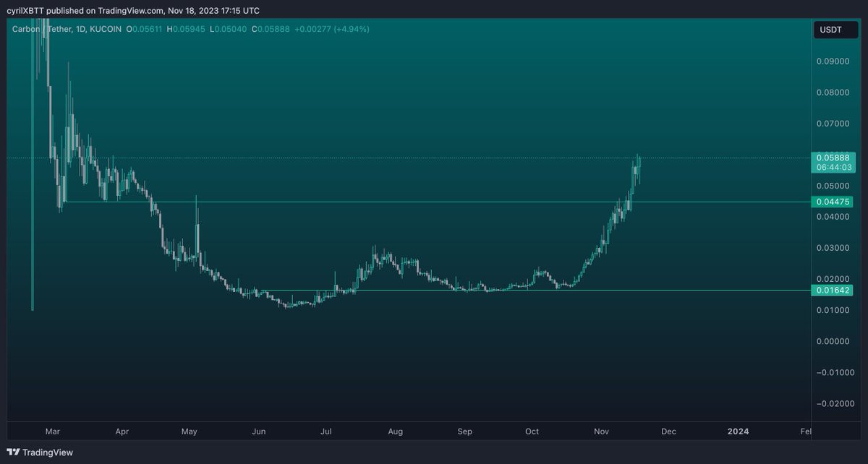868x464 pixels.
Task: Open the USDT currency selector
Action: [835, 30]
